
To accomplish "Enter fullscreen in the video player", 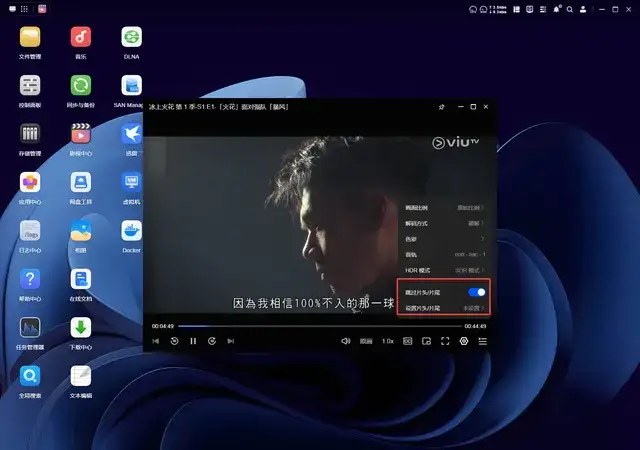I will click(445, 341).
